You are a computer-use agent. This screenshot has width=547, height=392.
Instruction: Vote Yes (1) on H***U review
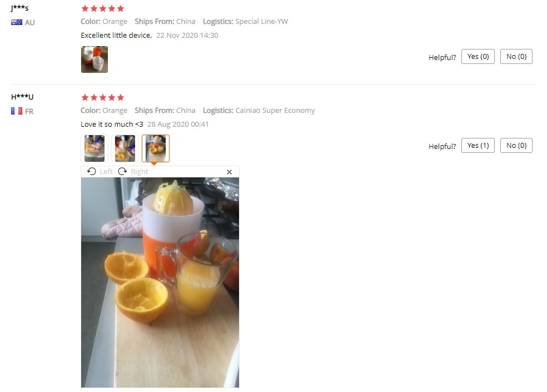478,146
